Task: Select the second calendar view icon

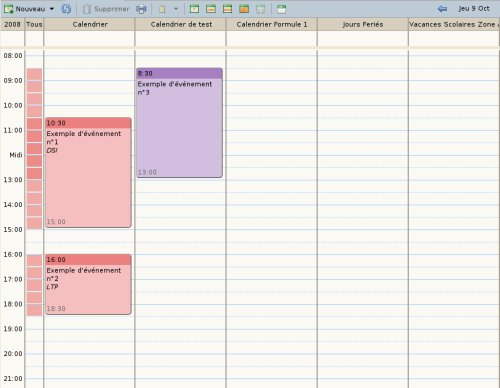Action: coord(211,9)
